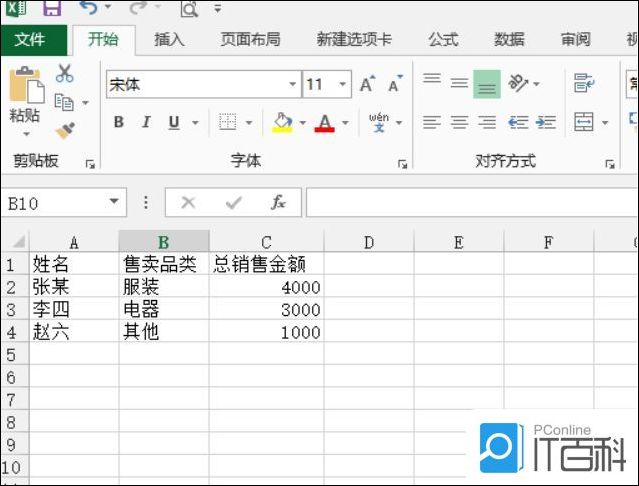The image size is (639, 486).
Task: Click the Decrease Font Size icon
Action: coord(394,84)
